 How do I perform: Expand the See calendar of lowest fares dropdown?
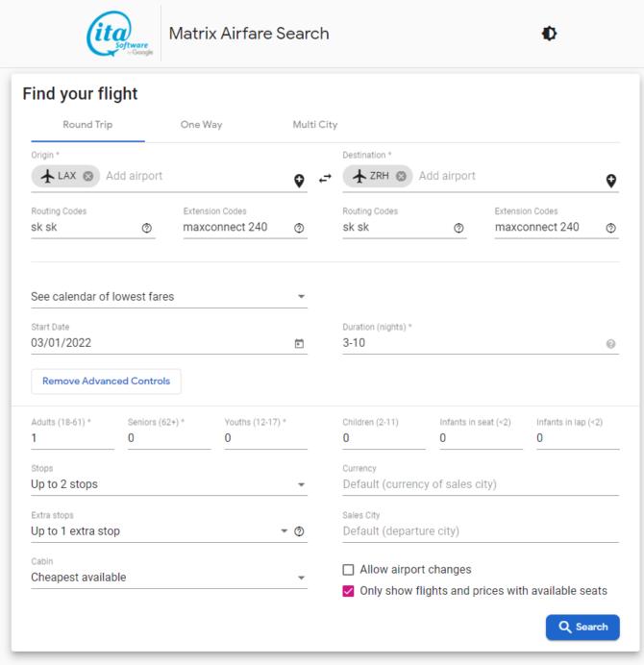pos(169,296)
